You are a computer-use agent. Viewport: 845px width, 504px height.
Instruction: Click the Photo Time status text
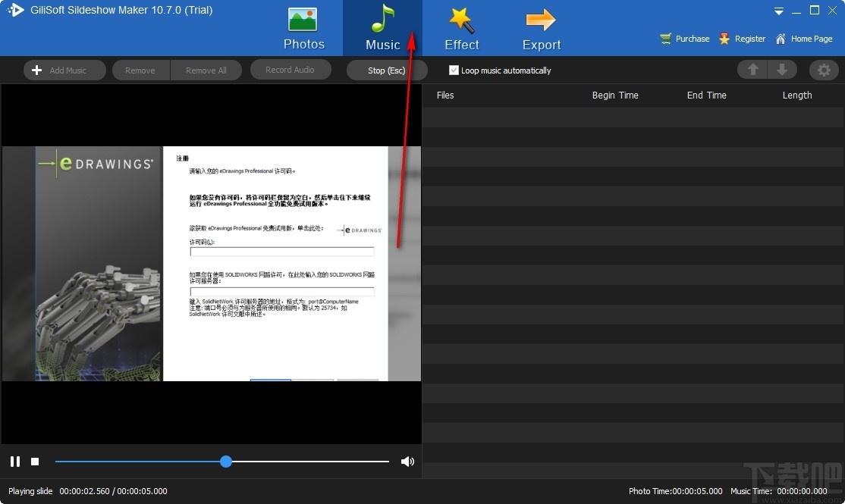click(x=675, y=491)
